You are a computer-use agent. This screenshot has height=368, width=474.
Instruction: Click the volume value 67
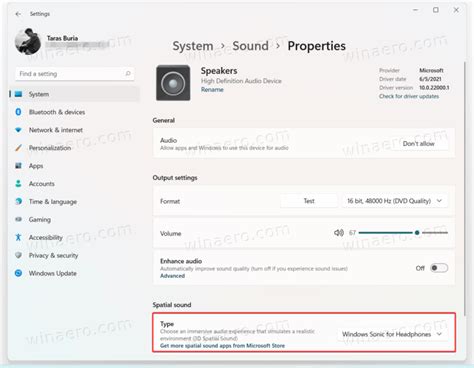point(352,233)
